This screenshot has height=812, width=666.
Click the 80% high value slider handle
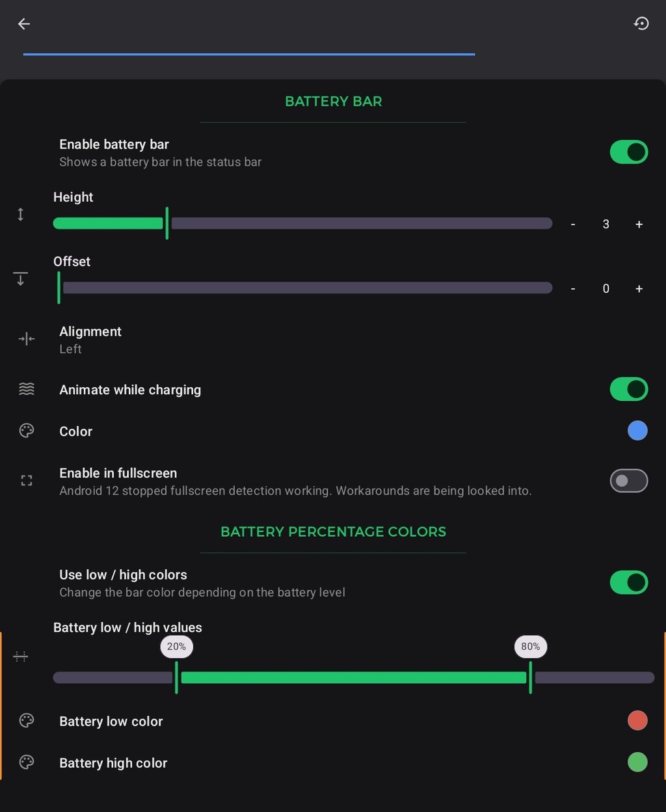pos(531,677)
